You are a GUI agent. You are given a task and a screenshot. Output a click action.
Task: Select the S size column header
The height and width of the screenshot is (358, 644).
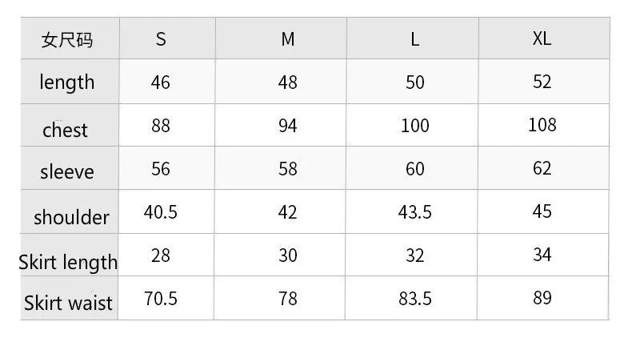point(167,38)
